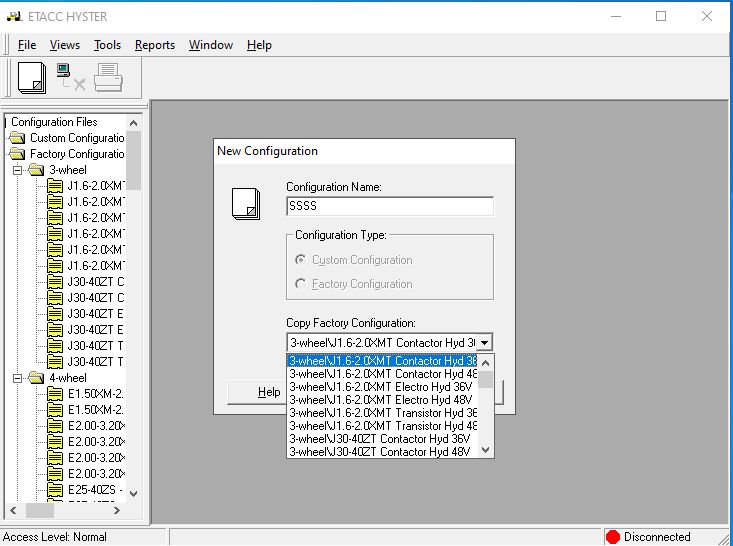This screenshot has height=546, width=733.
Task: Select the Custom Configuration radio button
Action: pyautogui.click(x=301, y=260)
